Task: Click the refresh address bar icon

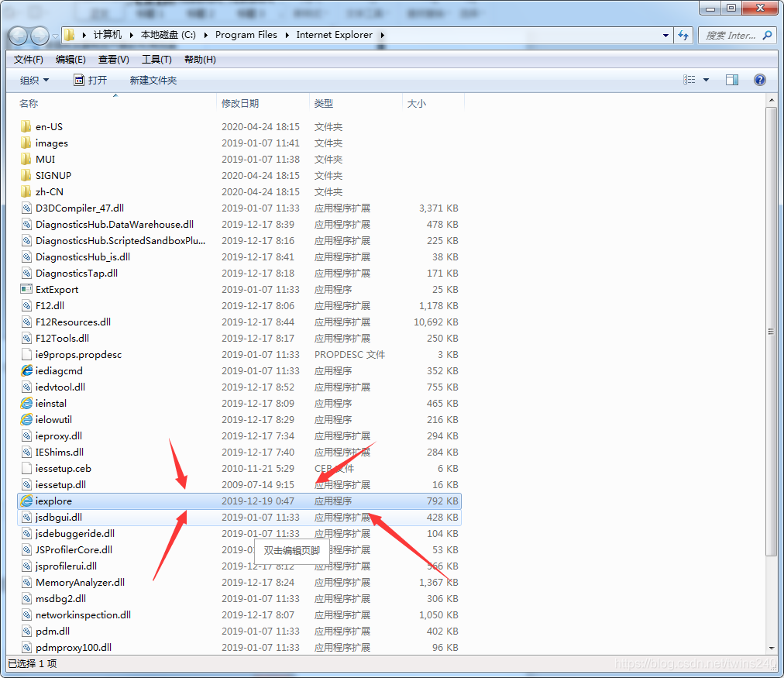Action: click(x=683, y=36)
